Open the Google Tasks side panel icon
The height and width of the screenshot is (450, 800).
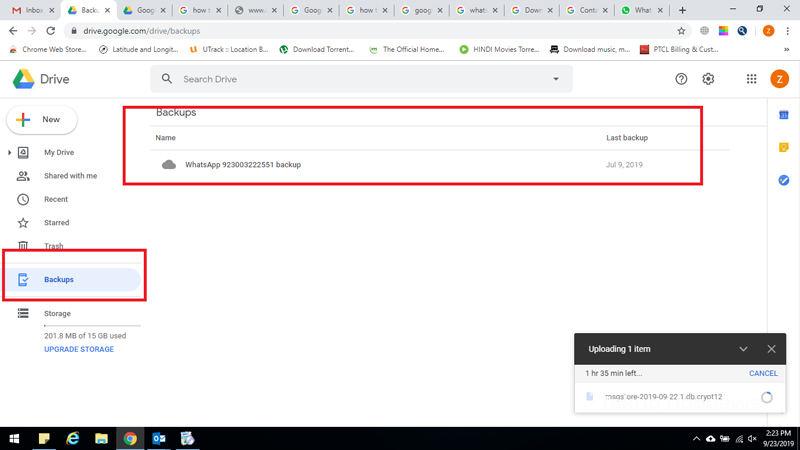[784, 180]
